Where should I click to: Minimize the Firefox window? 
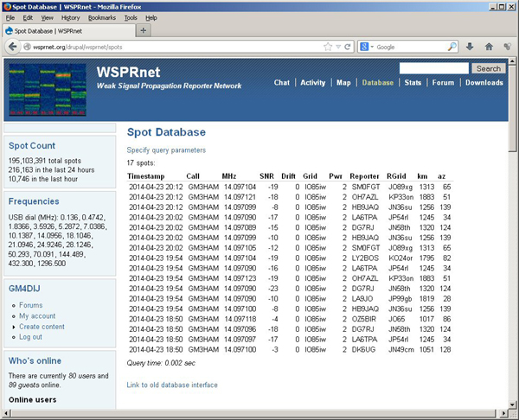pos(493,7)
